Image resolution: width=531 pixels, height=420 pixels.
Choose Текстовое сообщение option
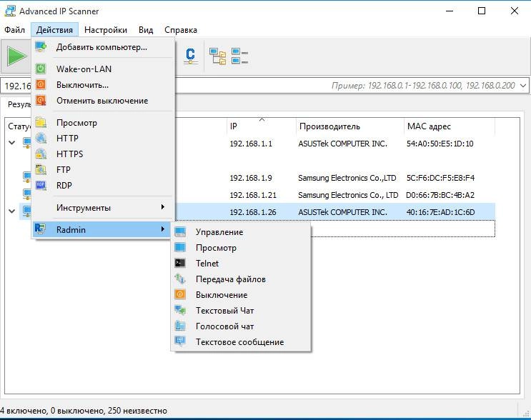[240, 342]
